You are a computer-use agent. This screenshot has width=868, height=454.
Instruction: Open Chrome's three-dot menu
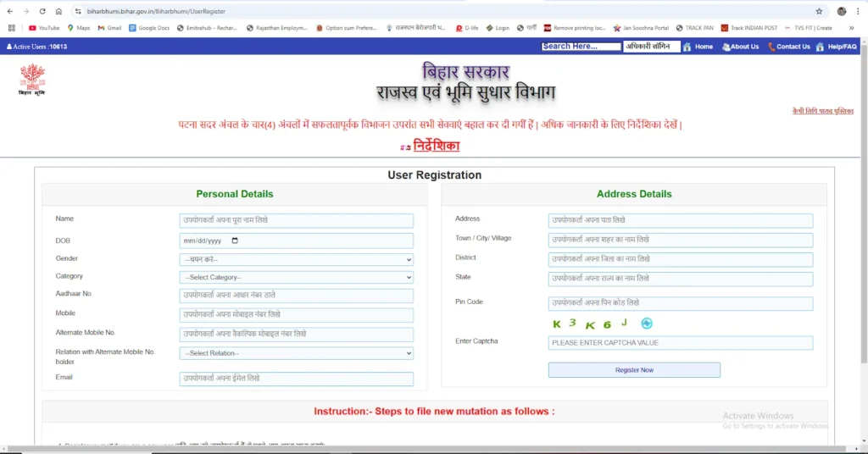coord(858,11)
